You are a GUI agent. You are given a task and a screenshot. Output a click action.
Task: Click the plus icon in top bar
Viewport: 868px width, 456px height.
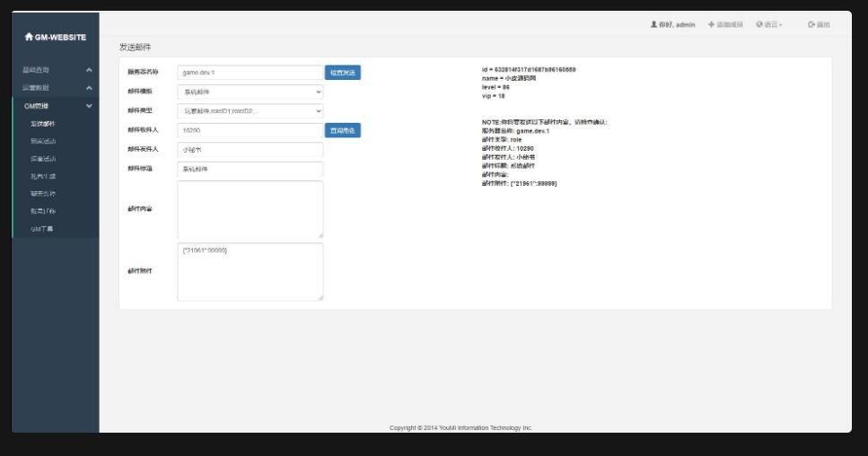point(711,25)
